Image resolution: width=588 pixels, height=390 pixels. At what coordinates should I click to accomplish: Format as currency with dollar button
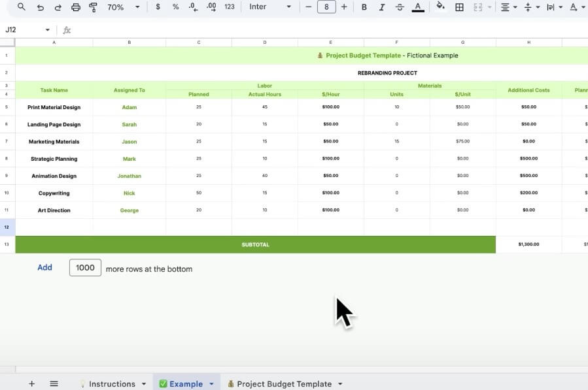click(158, 7)
